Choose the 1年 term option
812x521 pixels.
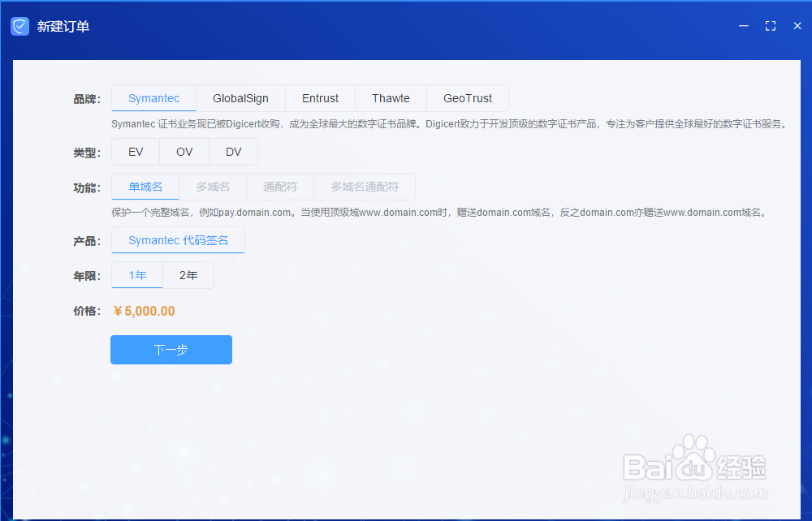click(137, 275)
